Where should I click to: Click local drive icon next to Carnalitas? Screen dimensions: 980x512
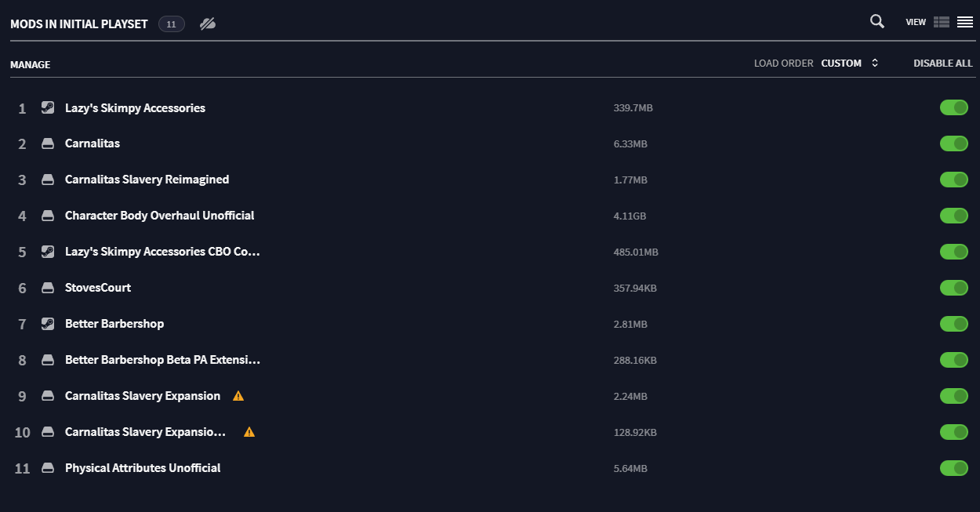tap(48, 144)
